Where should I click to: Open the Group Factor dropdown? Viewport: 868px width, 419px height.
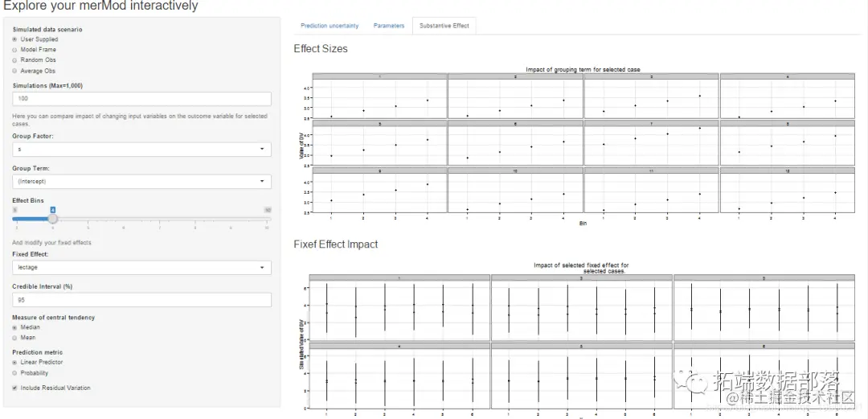tap(141, 150)
